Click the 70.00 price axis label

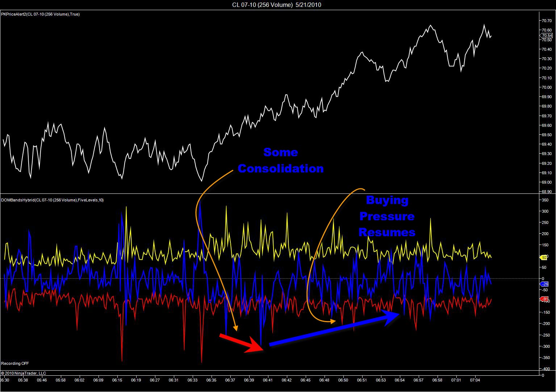[x=547, y=87]
